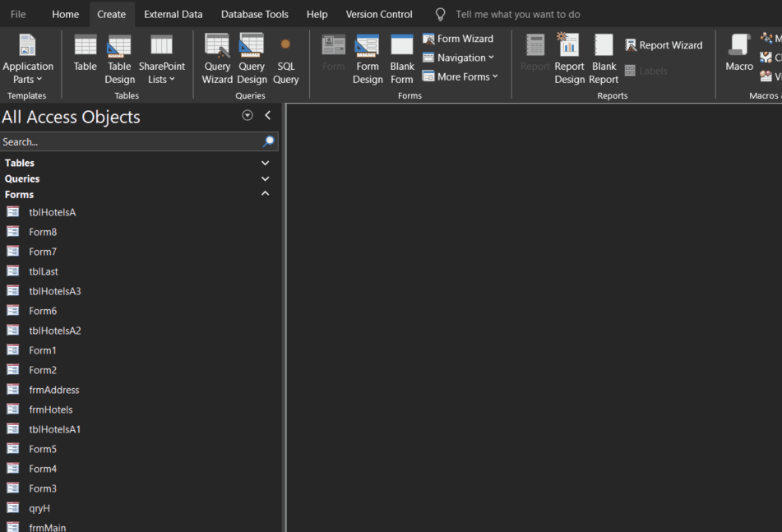The height and width of the screenshot is (532, 782).
Task: Expand the Tables group
Action: point(265,162)
